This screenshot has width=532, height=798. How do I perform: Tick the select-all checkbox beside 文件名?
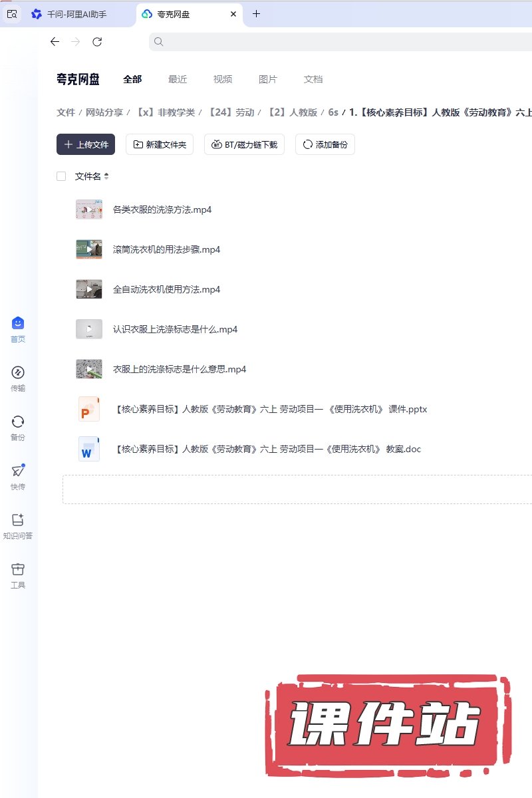[x=61, y=176]
